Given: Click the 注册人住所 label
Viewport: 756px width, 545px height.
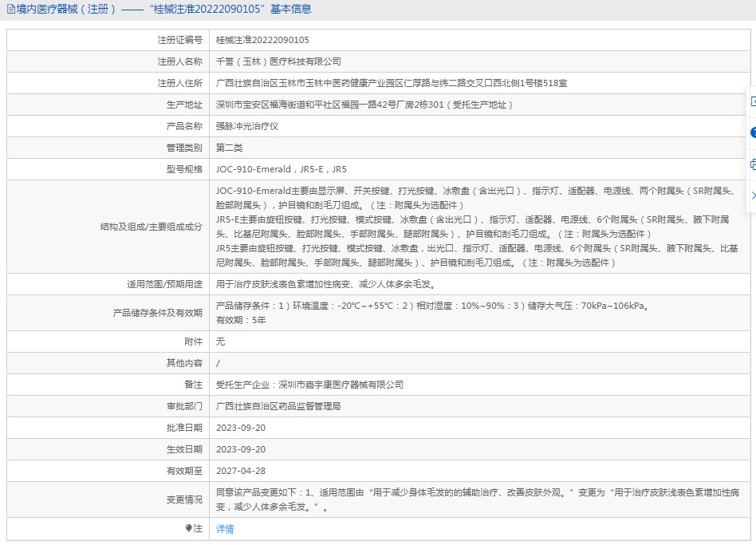Looking at the screenshot, I should tap(180, 83).
